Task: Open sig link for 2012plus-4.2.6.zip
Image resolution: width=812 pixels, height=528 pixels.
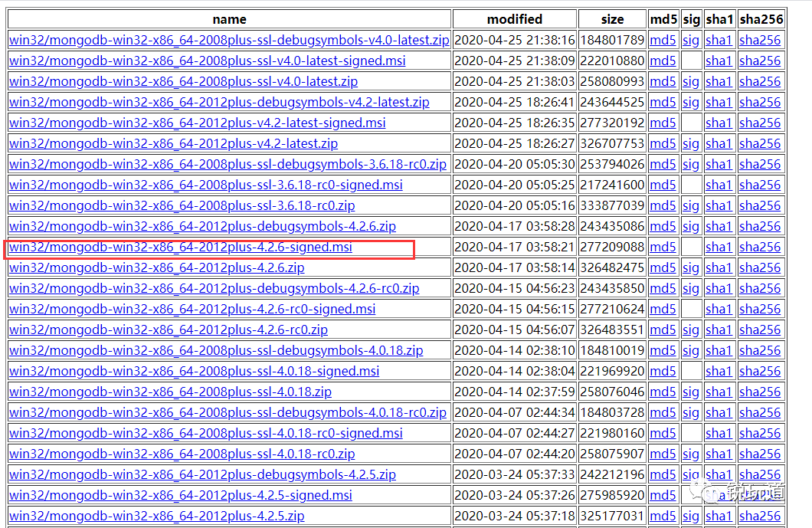Action: tap(691, 268)
